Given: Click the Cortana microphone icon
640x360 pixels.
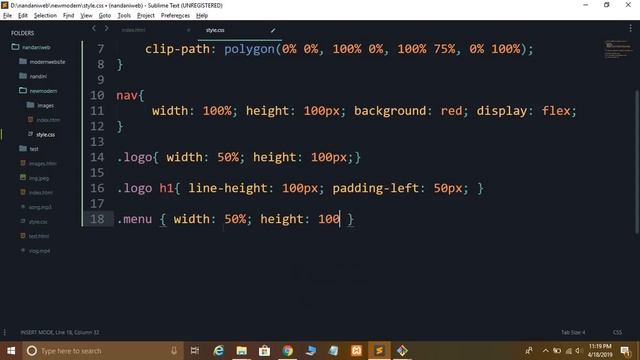Looking at the screenshot, I should coord(173,351).
